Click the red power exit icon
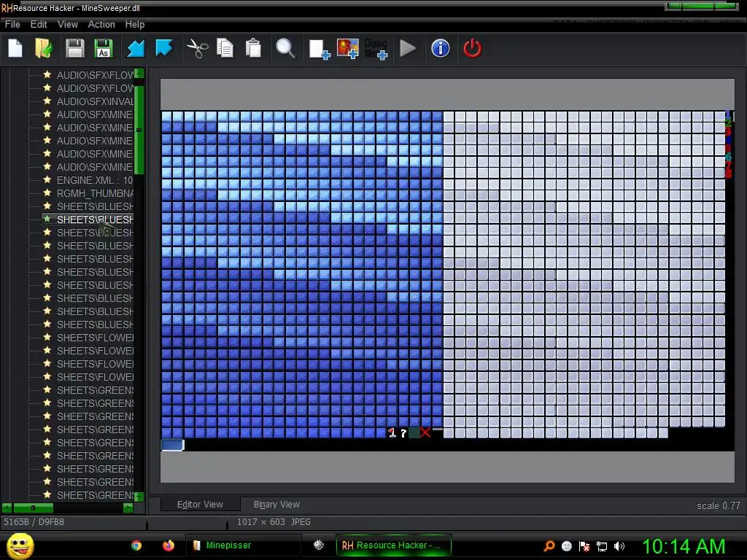 click(472, 48)
